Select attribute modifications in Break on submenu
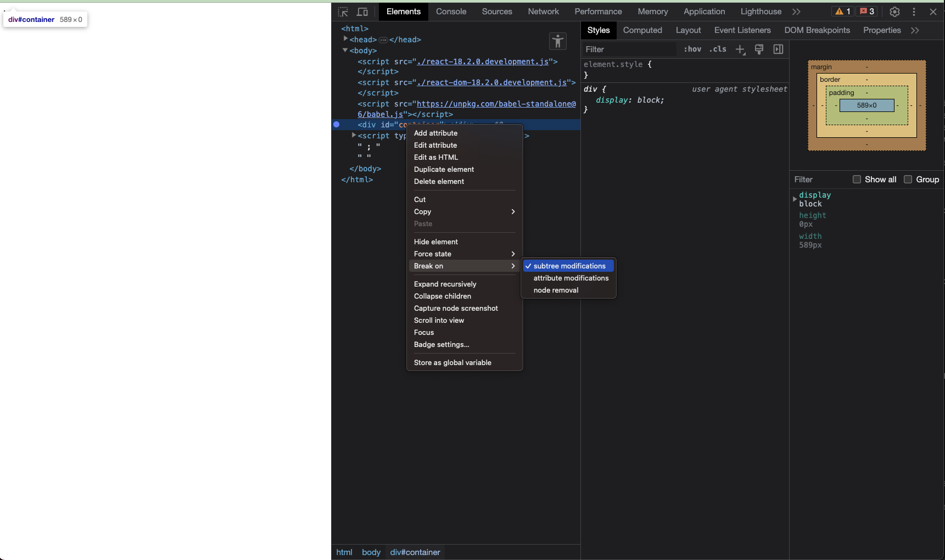 click(571, 278)
